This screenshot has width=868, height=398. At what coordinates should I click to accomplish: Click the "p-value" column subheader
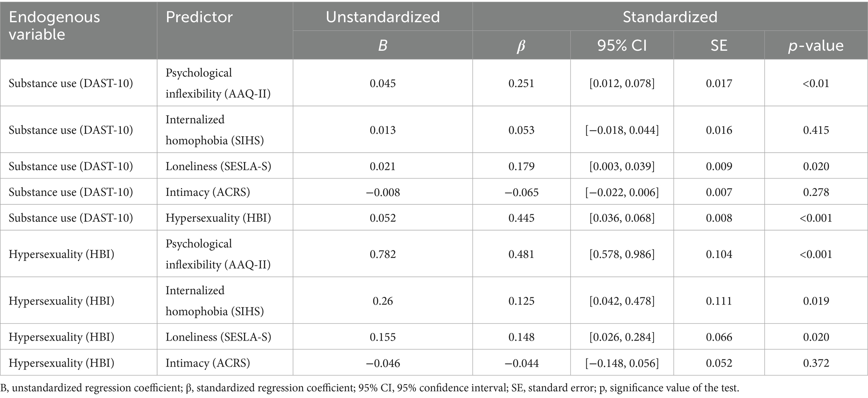816,45
